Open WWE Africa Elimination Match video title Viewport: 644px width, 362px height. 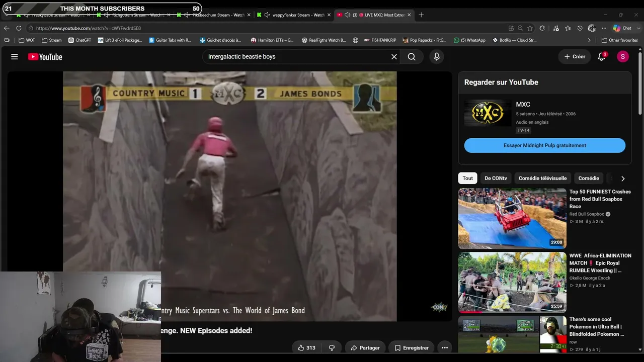pos(600,263)
